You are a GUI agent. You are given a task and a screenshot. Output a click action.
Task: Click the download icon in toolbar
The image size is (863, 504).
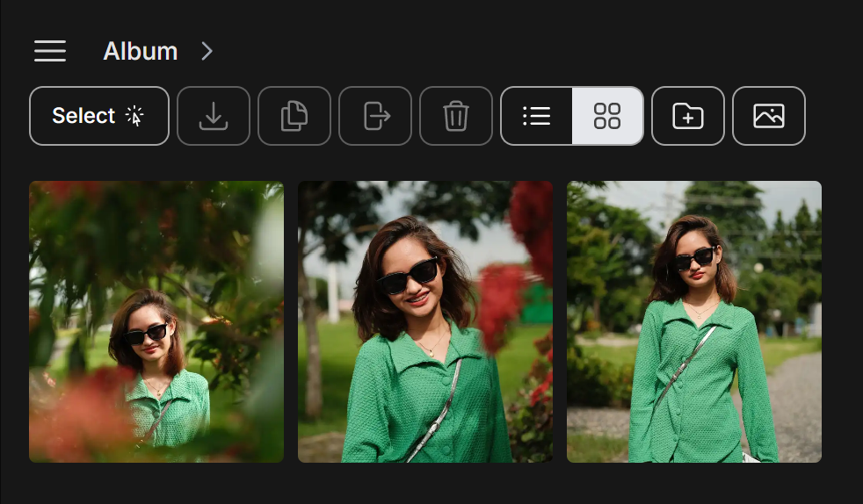pos(214,116)
